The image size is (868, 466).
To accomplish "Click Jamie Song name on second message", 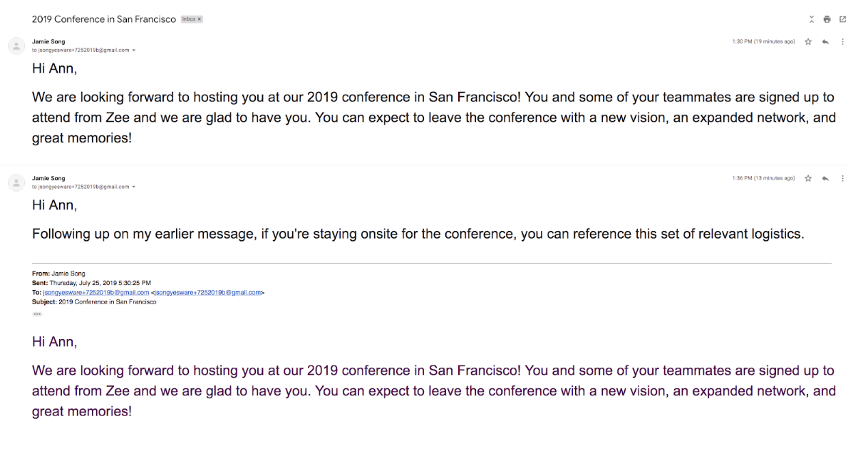I will click(48, 178).
